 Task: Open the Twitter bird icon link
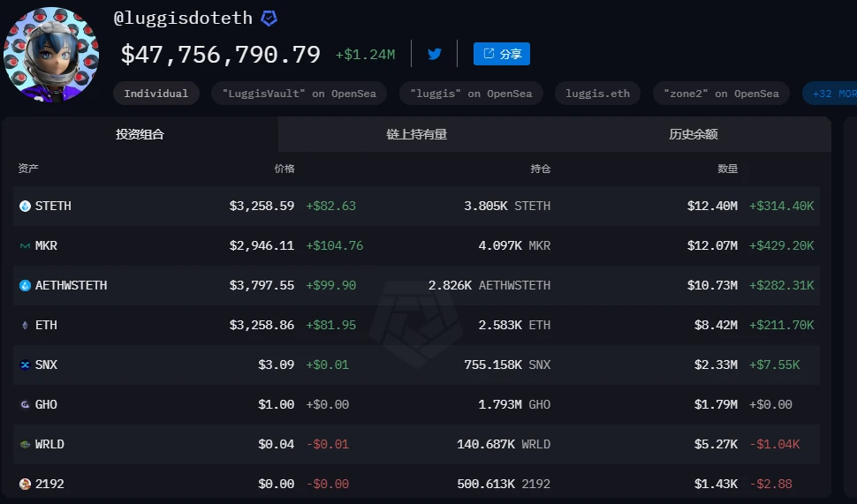[434, 54]
